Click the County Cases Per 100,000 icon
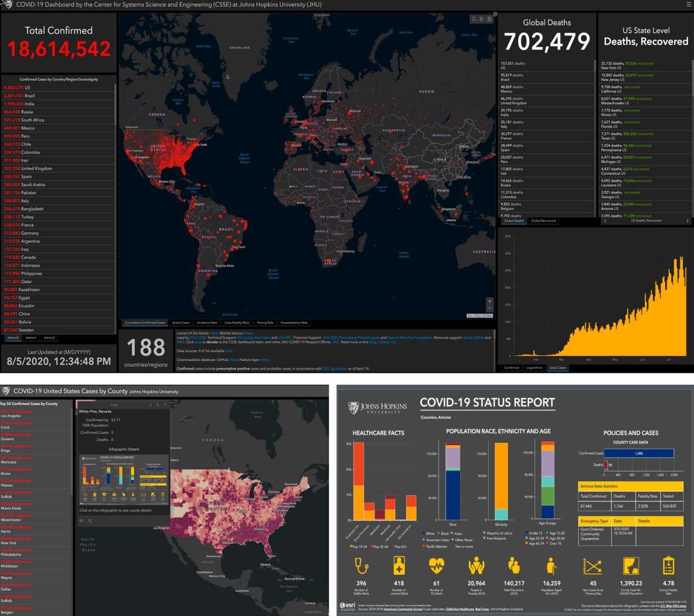 click(x=630, y=566)
